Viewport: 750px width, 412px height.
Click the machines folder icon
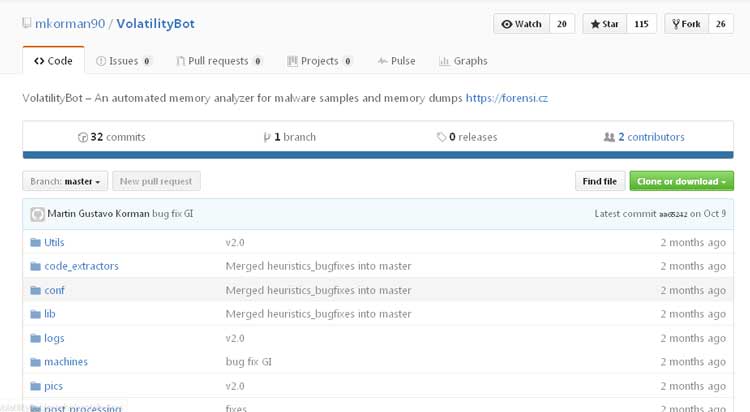pyautogui.click(x=35, y=362)
